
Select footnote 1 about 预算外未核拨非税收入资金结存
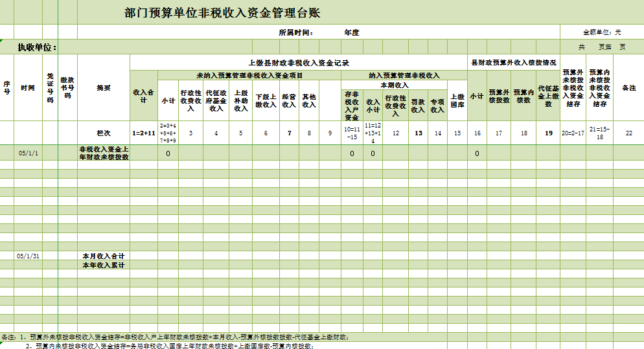click(x=176, y=337)
